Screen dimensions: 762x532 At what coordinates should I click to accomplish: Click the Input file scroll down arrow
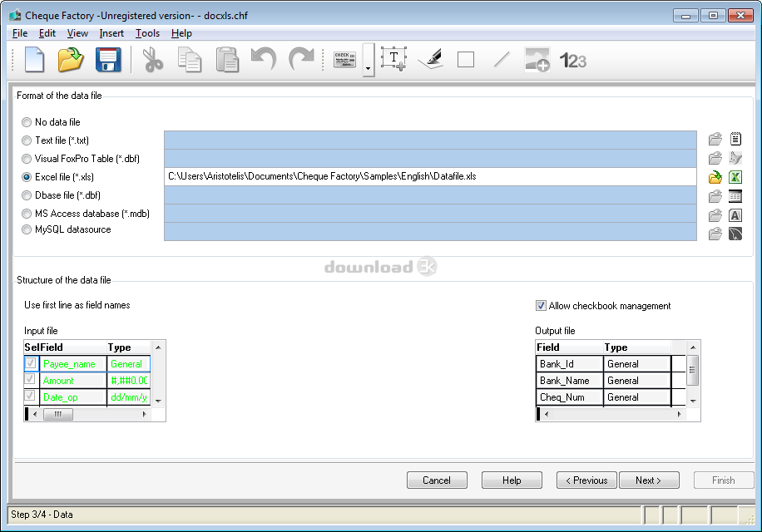coord(158,401)
